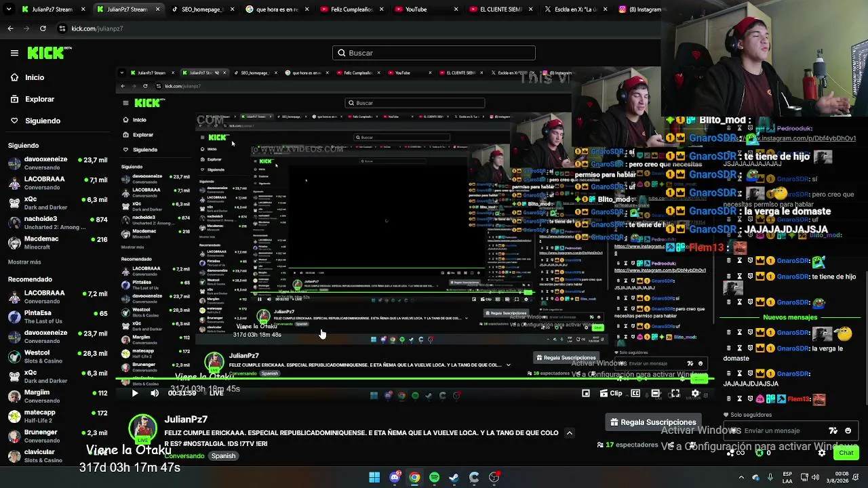Open site info icon beside kick.com address
This screenshot has width=868, height=488.
(62, 28)
